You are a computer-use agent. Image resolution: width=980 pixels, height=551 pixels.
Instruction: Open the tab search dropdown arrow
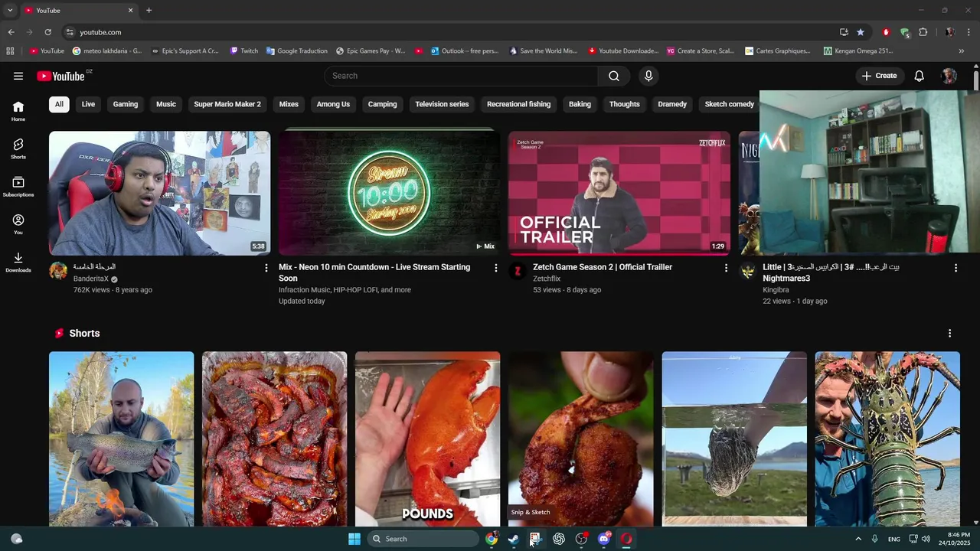(x=10, y=10)
